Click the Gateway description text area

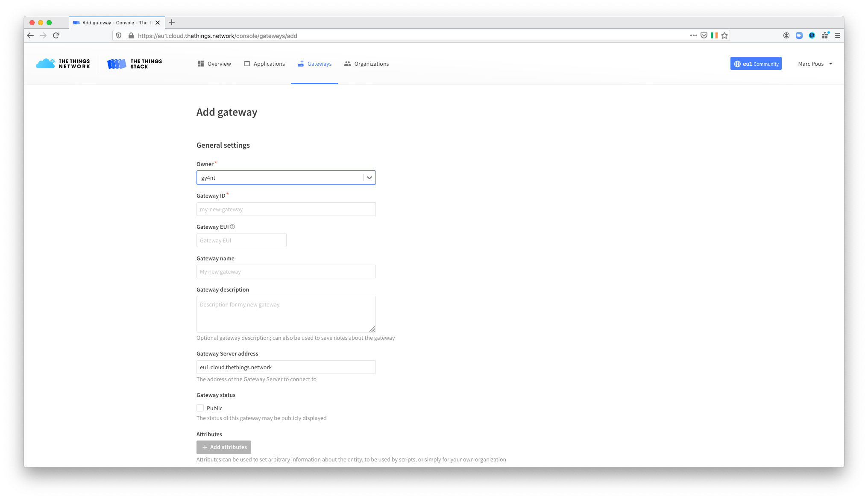286,314
